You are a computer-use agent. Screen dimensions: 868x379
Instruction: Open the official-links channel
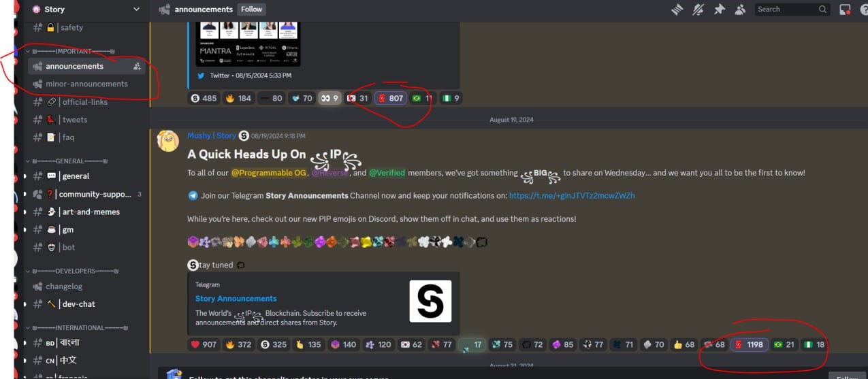(86, 101)
